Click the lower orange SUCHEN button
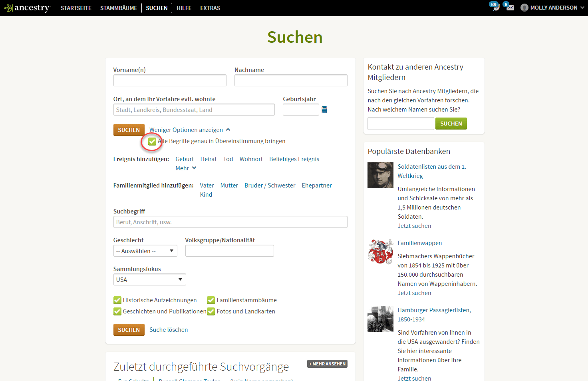This screenshot has height=381, width=588. (x=129, y=330)
